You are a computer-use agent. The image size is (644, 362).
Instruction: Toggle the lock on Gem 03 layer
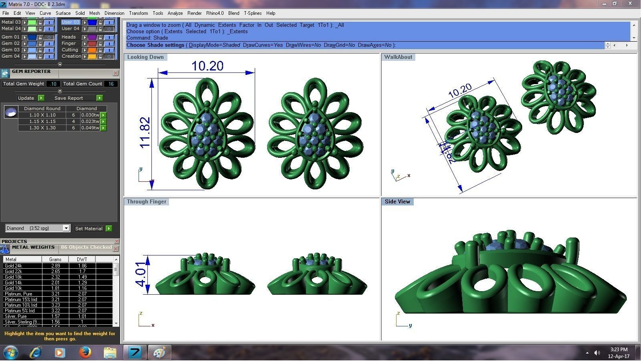[40, 50]
